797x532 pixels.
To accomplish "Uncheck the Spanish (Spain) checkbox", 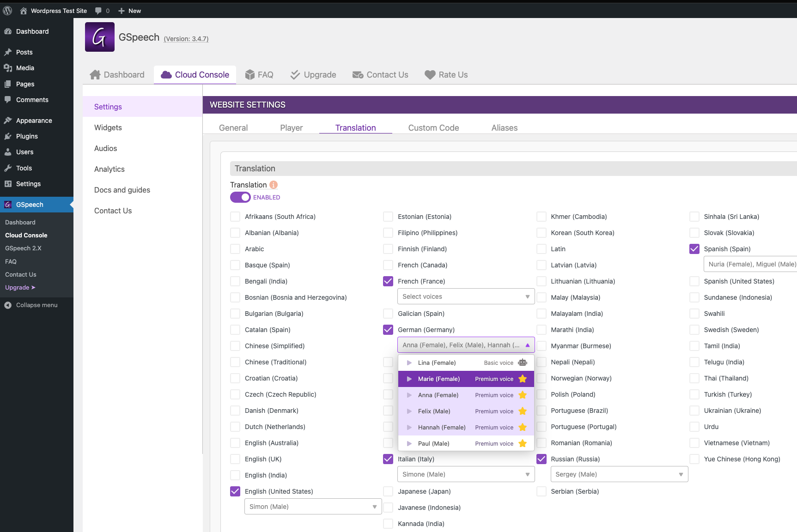I will point(694,249).
